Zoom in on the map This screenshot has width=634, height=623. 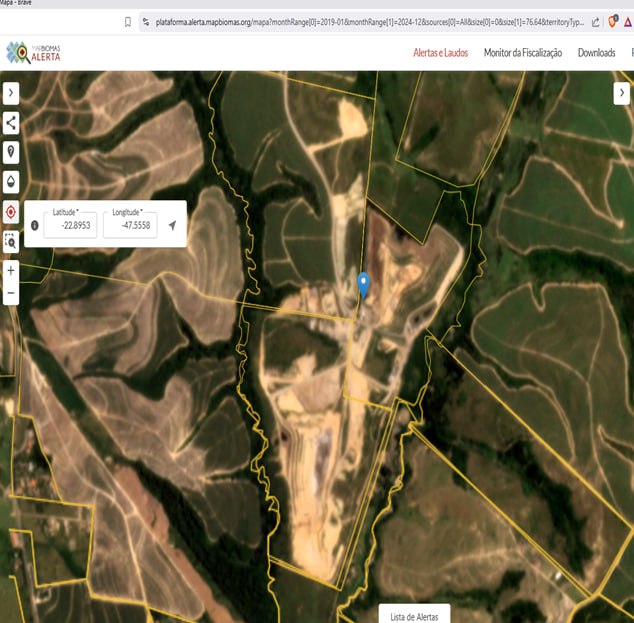pyautogui.click(x=11, y=271)
